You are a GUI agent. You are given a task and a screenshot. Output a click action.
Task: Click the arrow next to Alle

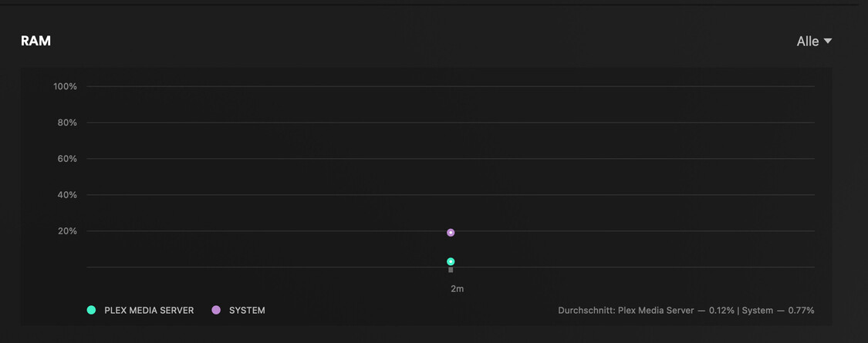[828, 41]
